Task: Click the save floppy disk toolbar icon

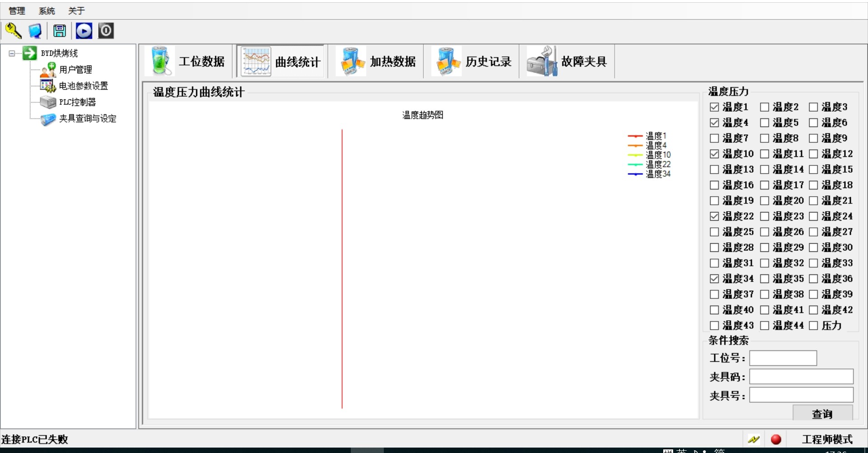Action: point(60,31)
